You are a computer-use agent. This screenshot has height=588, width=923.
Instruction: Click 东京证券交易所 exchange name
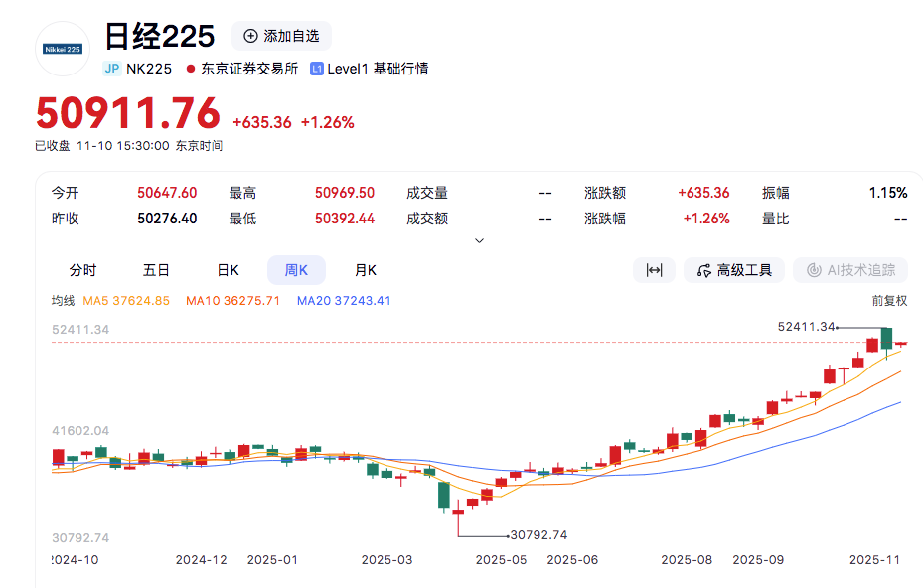[249, 69]
